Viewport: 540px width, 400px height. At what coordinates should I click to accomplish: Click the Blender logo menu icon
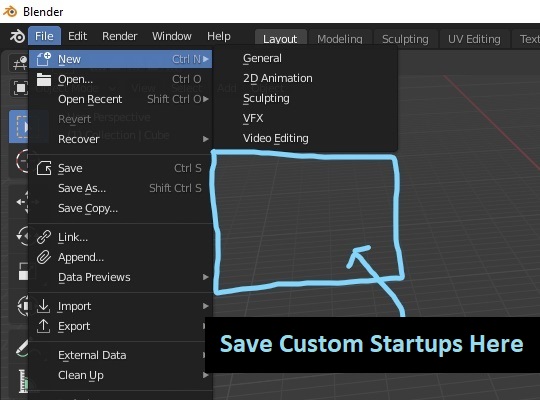click(x=17, y=36)
